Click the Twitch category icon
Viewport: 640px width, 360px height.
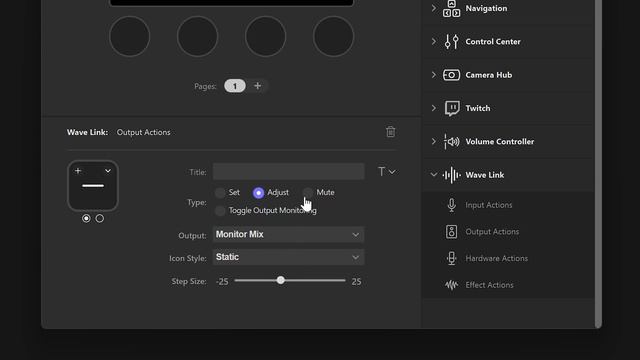pyautogui.click(x=452, y=108)
